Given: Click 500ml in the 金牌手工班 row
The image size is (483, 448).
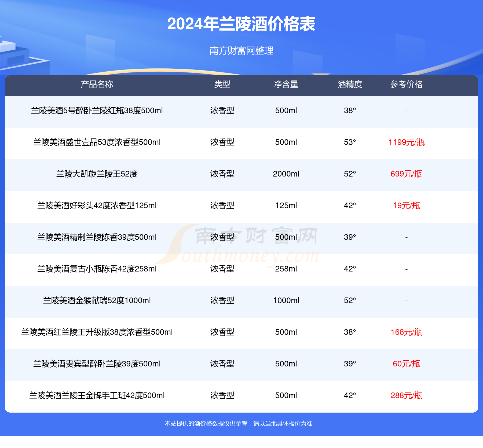Looking at the screenshot, I should click(286, 395).
